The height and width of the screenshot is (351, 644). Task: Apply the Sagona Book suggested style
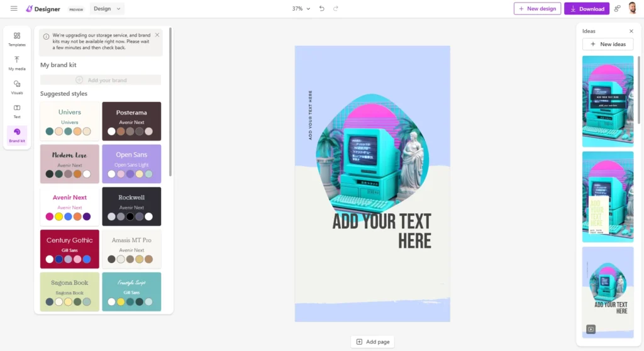[69, 291]
